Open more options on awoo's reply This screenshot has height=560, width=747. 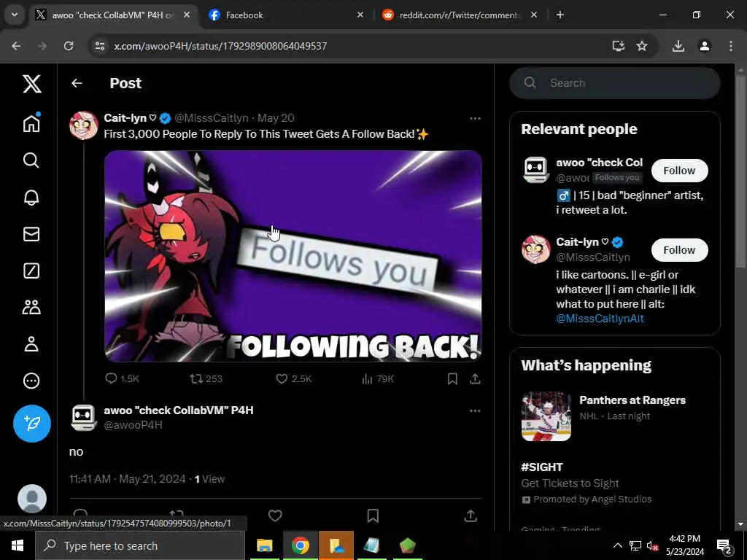[475, 411]
